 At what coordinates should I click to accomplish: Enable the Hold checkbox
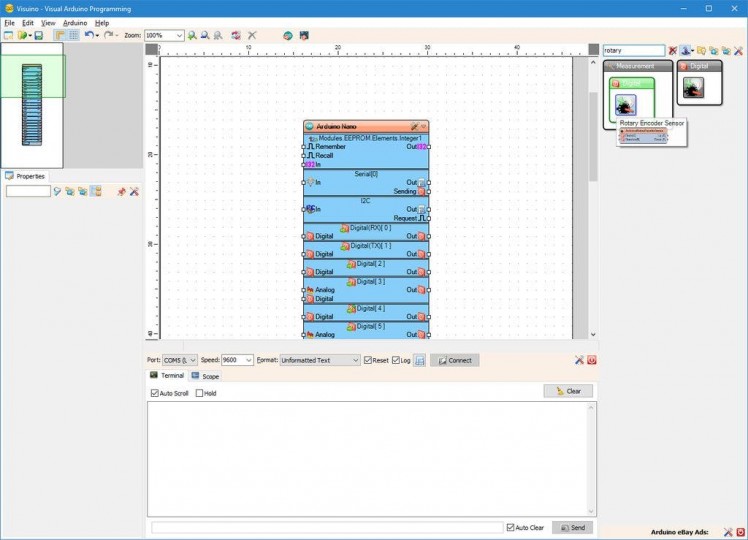click(x=199, y=393)
